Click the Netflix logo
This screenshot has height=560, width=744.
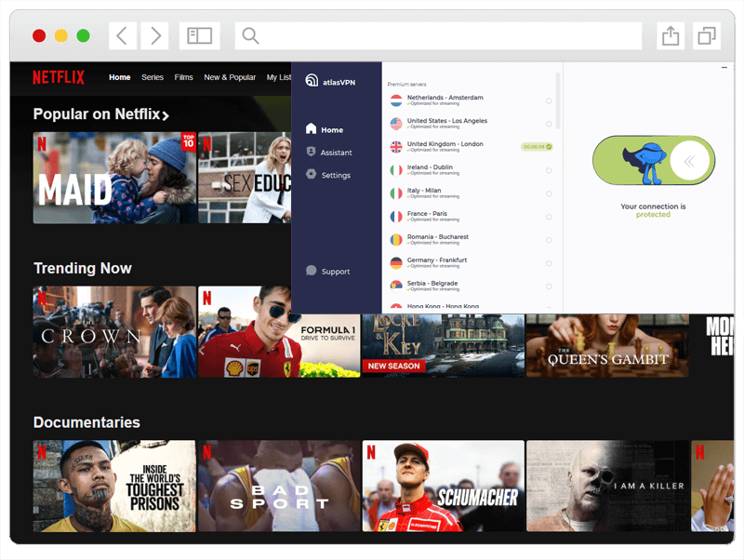click(59, 77)
